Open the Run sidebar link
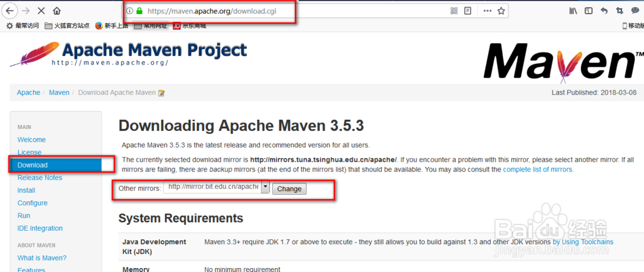644x272 pixels. click(24, 216)
